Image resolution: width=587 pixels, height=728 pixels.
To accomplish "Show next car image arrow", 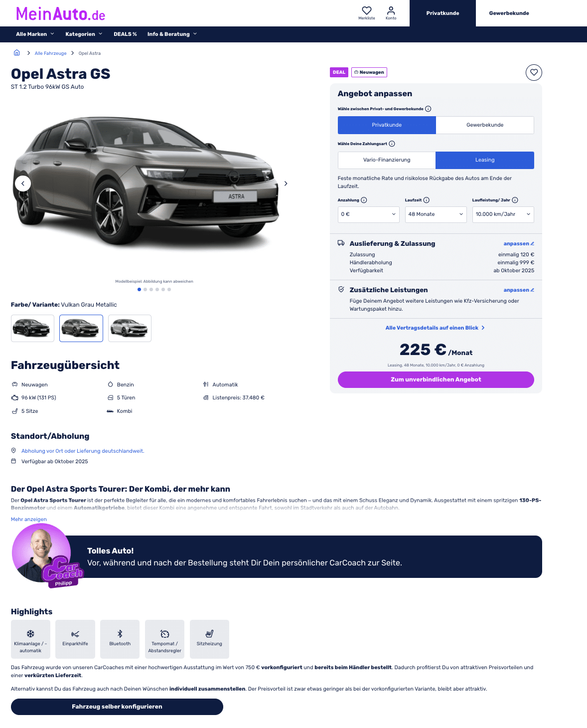I will click(286, 183).
